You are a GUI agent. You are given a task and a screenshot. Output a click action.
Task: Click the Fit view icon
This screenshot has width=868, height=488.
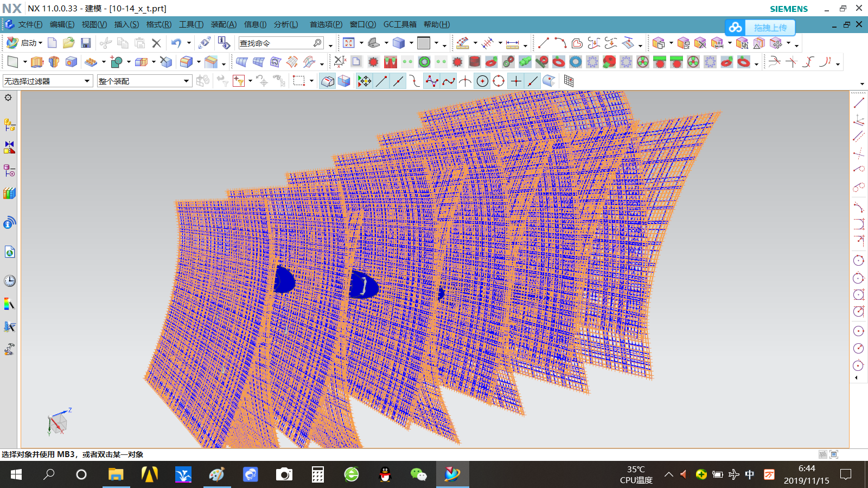coord(349,43)
